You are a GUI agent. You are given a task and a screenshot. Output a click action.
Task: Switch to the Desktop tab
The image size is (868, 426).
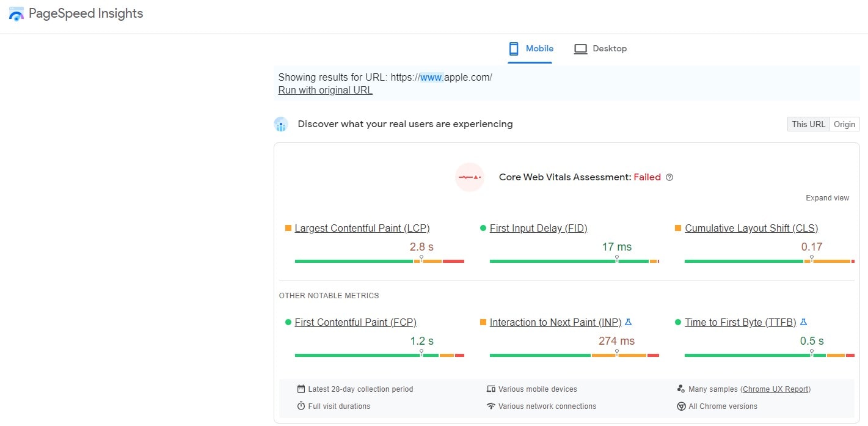[x=608, y=48]
